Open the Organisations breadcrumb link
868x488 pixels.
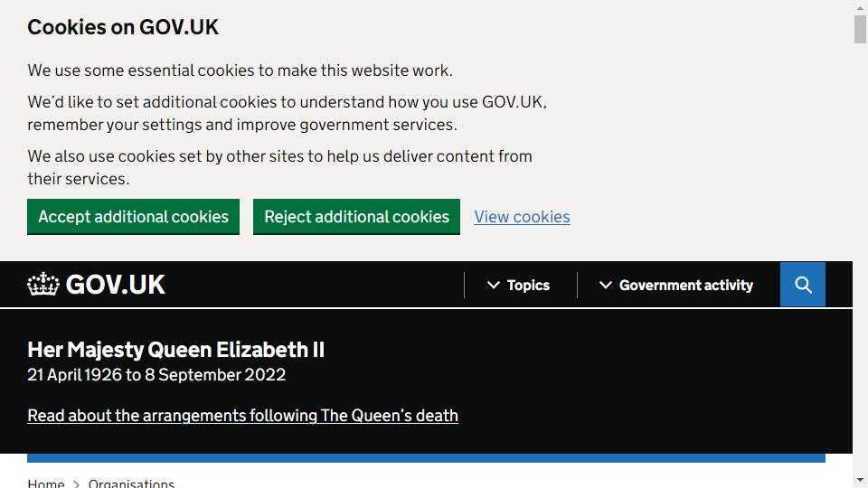click(131, 483)
